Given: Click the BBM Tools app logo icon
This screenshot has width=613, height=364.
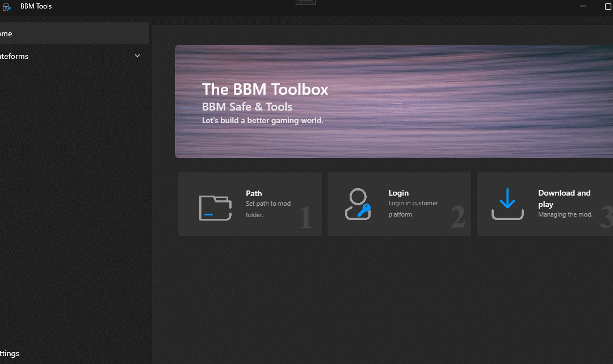Looking at the screenshot, I should click(6, 7).
